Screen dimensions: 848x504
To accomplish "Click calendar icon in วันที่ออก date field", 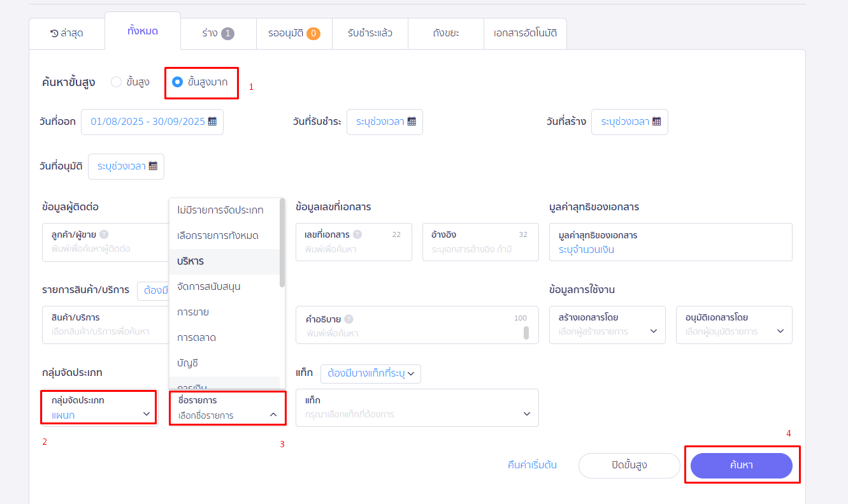I will 212,122.
